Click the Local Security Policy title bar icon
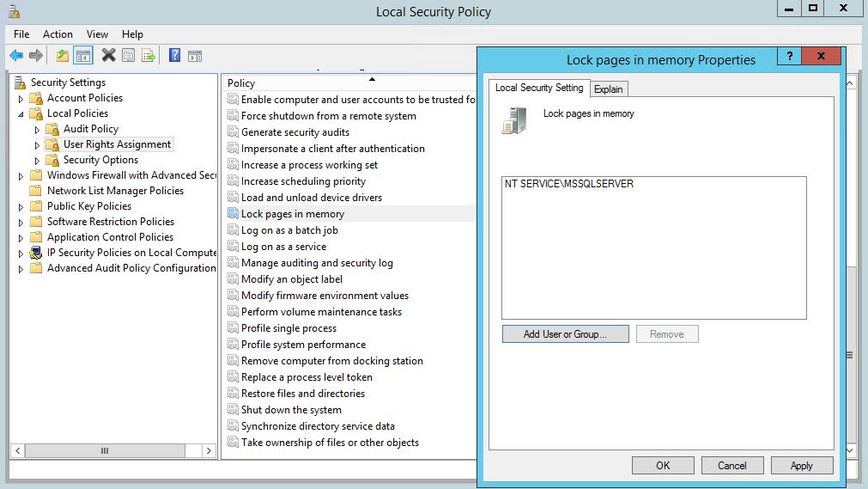This screenshot has width=868, height=489. [15, 11]
